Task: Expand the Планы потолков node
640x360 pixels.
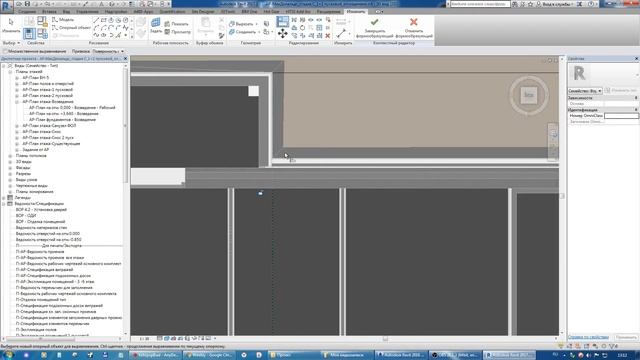Action: (10, 156)
